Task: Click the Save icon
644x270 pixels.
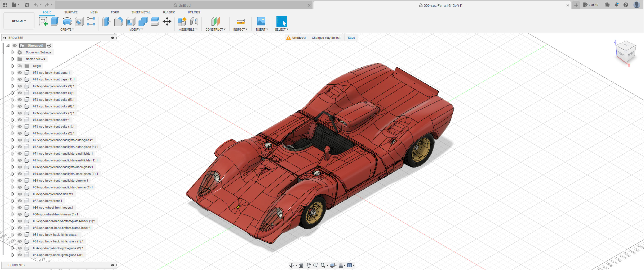Action: point(27,5)
